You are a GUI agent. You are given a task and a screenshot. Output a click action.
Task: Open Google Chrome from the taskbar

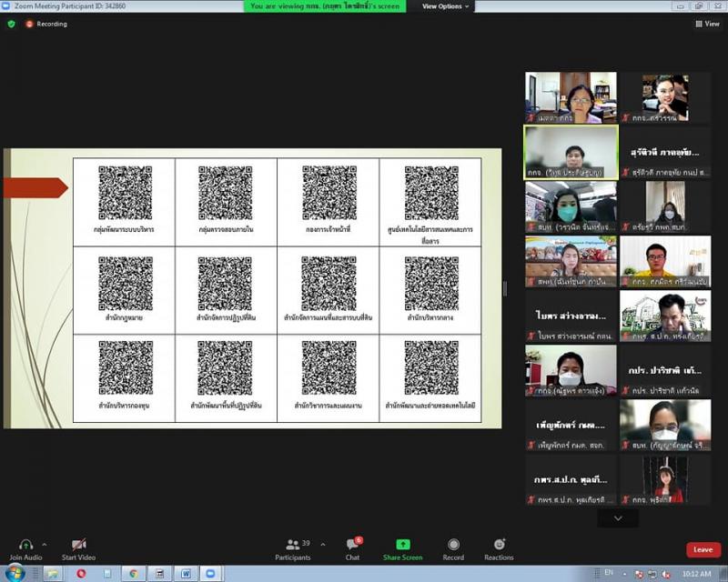[133, 574]
